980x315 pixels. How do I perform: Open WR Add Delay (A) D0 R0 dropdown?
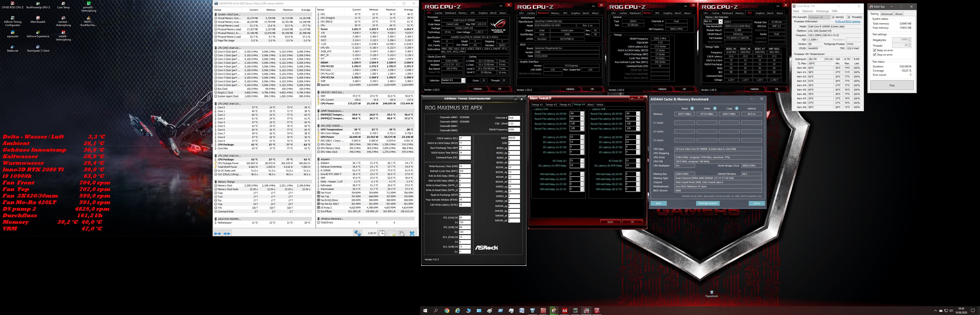pos(577,174)
